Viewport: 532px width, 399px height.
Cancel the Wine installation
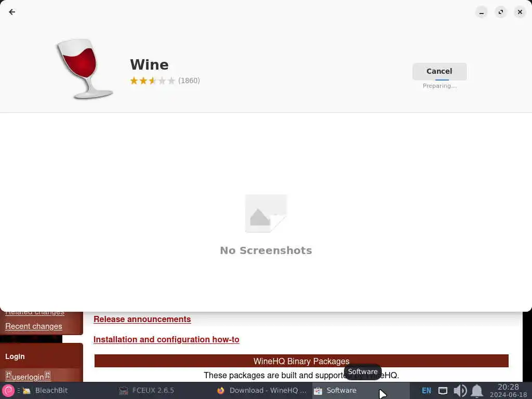[440, 71]
